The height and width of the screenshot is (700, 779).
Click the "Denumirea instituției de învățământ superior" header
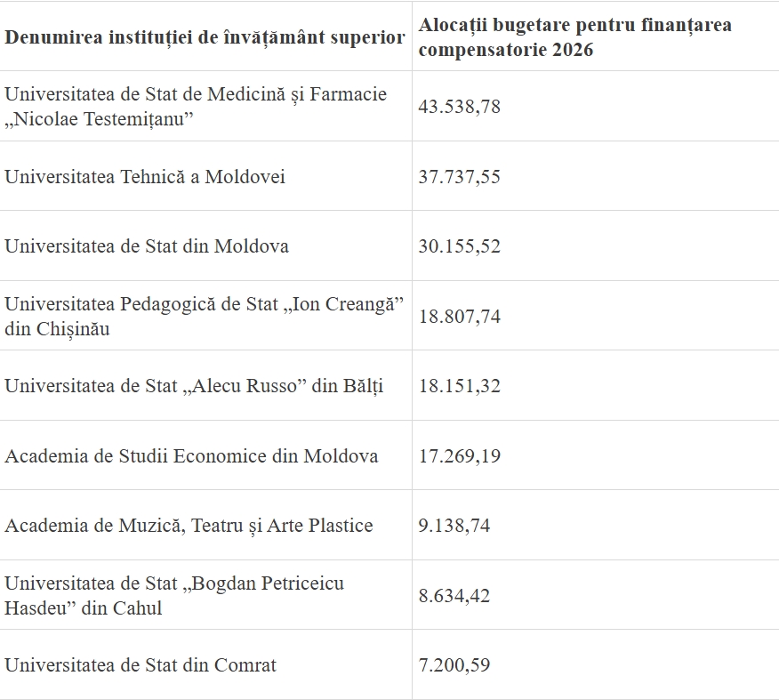pyautogui.click(x=205, y=37)
